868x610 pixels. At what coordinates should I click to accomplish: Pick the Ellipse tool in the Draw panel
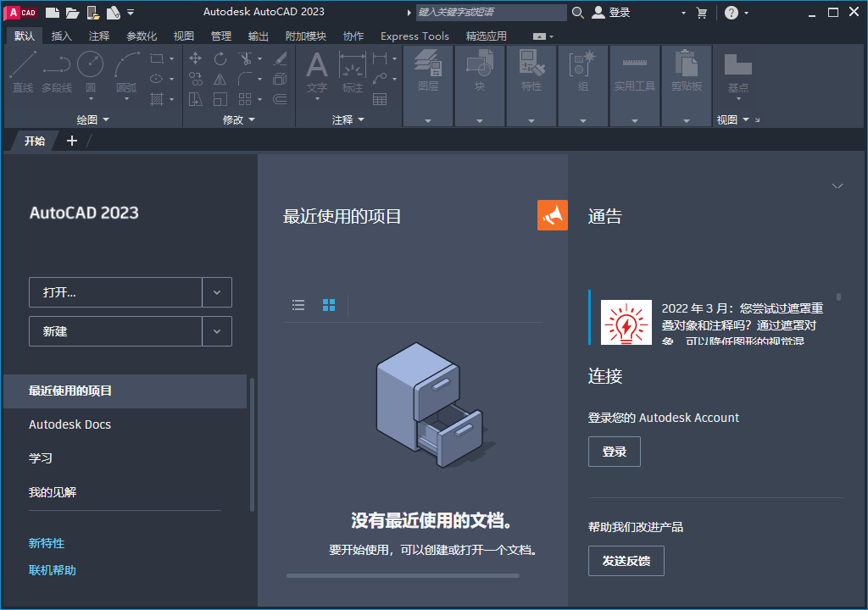coord(157,79)
